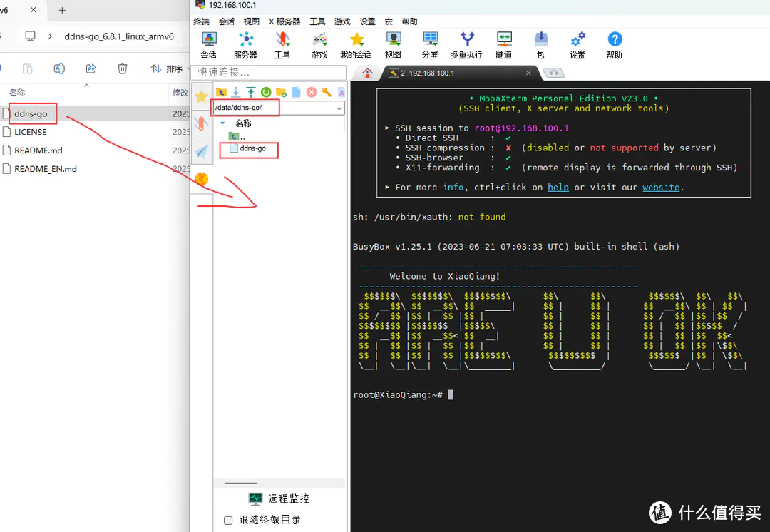Open the paper-plane Macros sidebar tab
Image resolution: width=770 pixels, height=532 pixels.
[201, 151]
